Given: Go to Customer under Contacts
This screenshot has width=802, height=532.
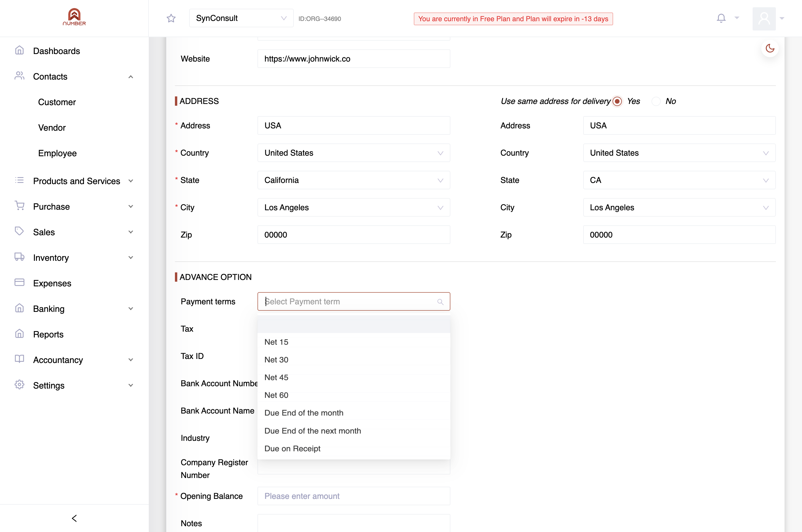Looking at the screenshot, I should click(57, 102).
